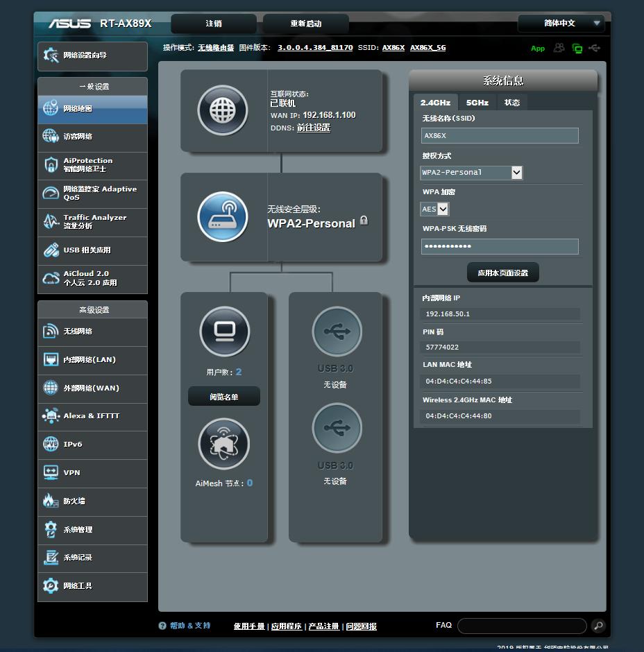
Task: Click the green network status icon
Action: coord(577,48)
